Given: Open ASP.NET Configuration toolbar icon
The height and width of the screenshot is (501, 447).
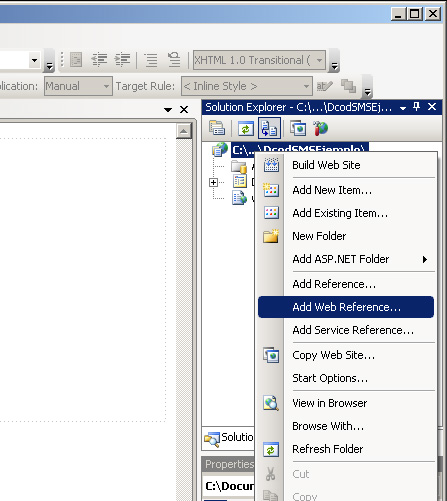Looking at the screenshot, I should point(320,128).
